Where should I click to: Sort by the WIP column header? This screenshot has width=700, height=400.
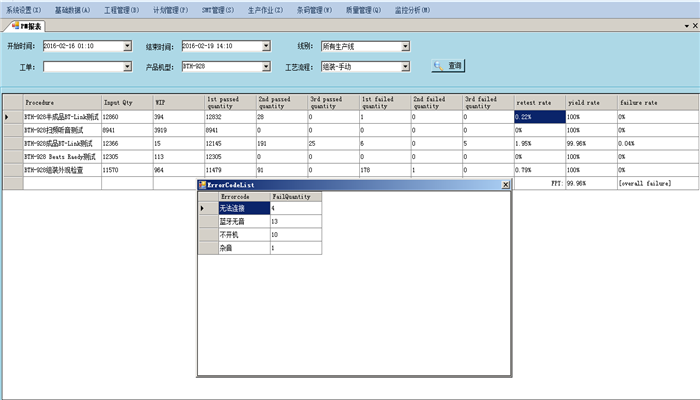[179, 102]
